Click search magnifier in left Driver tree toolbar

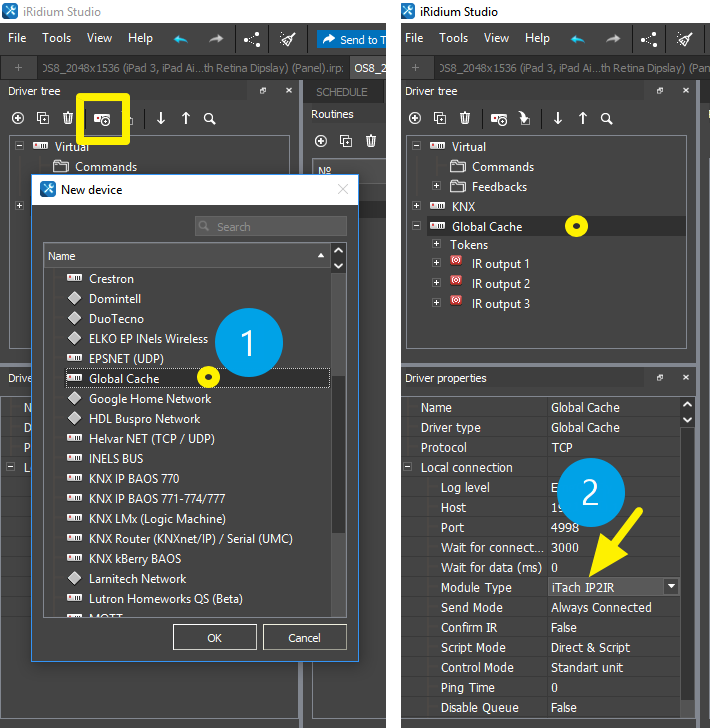[209, 119]
